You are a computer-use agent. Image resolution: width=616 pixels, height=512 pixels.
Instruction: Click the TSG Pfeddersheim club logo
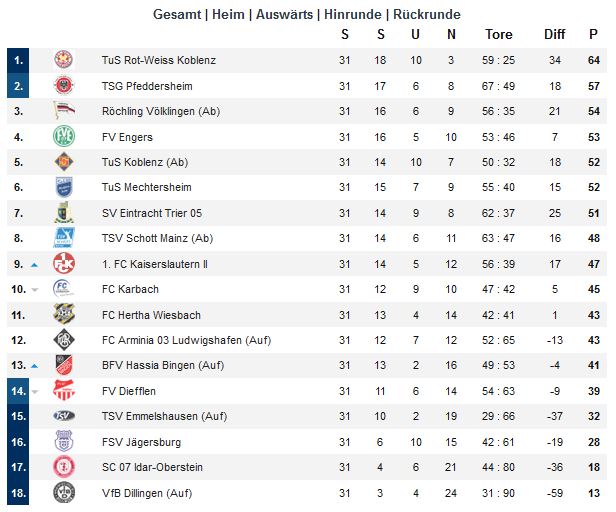pyautogui.click(x=64, y=85)
